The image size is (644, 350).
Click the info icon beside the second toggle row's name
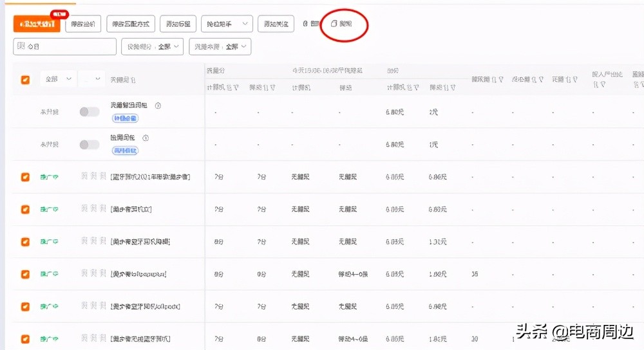click(x=146, y=138)
